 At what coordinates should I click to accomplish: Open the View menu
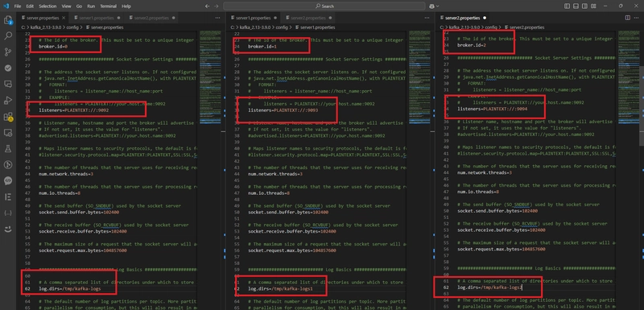pyautogui.click(x=66, y=6)
